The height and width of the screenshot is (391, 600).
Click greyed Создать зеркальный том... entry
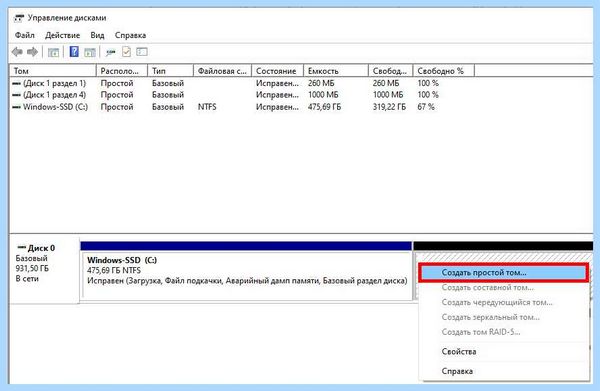click(x=504, y=317)
